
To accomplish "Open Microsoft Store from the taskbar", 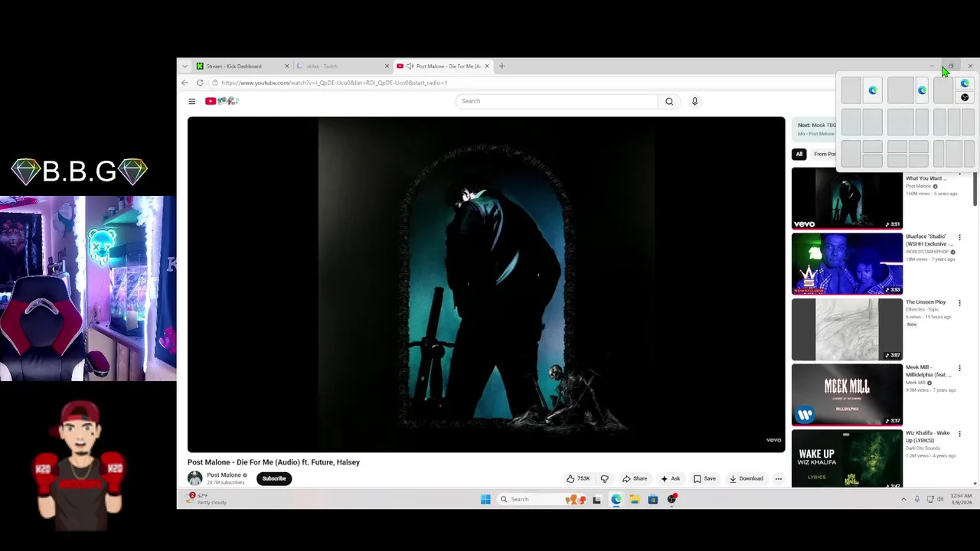I will pos(653,499).
